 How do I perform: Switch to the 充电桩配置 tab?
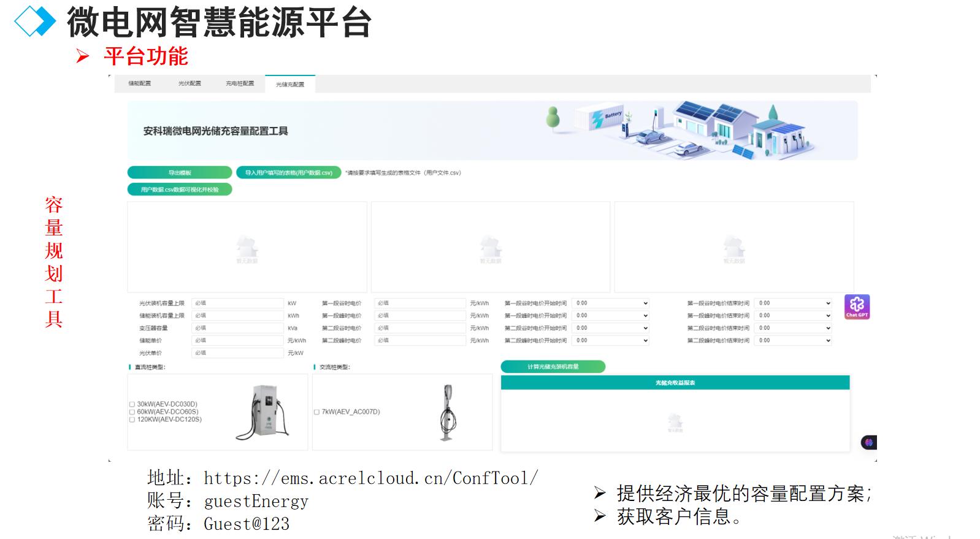click(x=240, y=83)
